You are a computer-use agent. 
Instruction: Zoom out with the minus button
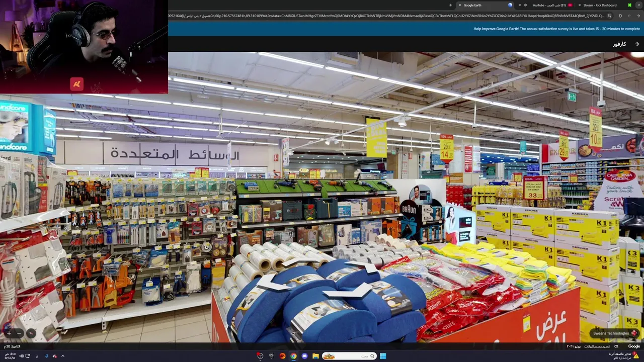tap(19, 333)
